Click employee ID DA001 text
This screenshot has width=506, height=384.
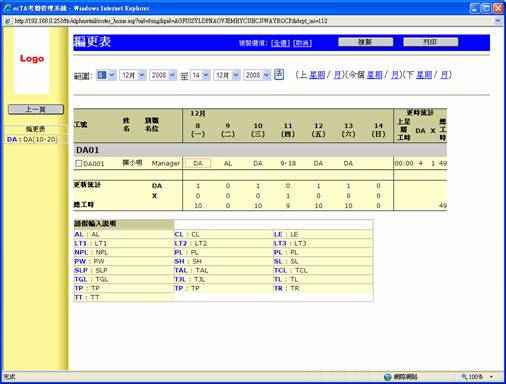coord(94,164)
